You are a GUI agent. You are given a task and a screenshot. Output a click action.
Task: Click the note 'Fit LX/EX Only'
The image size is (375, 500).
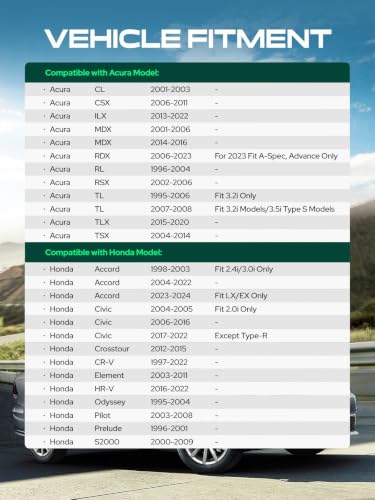[241, 296]
